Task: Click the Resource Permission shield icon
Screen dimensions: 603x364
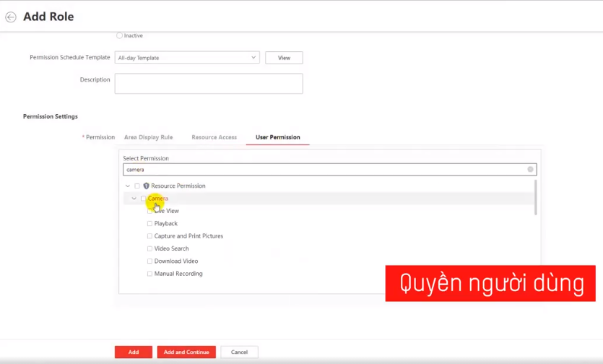Action: [x=146, y=186]
